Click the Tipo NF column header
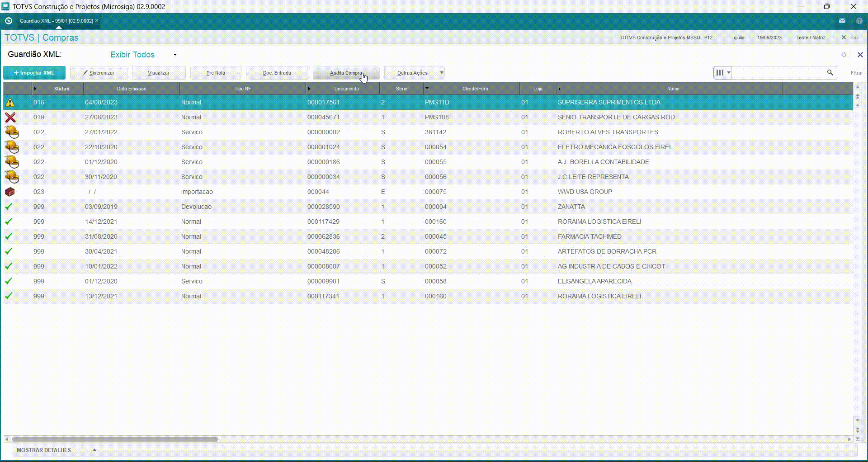This screenshot has height=462, width=868. pyautogui.click(x=242, y=89)
